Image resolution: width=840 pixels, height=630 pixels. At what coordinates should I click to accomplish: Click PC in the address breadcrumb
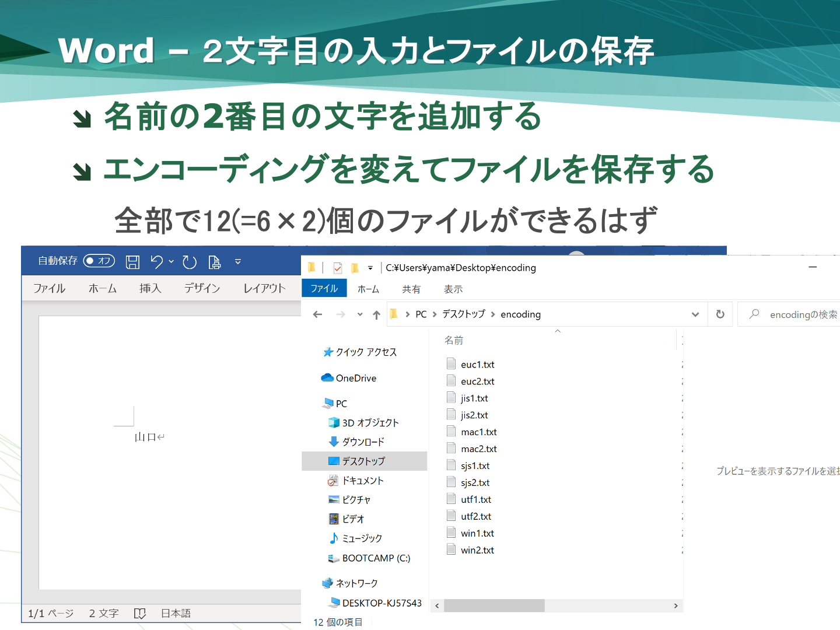pyautogui.click(x=421, y=314)
